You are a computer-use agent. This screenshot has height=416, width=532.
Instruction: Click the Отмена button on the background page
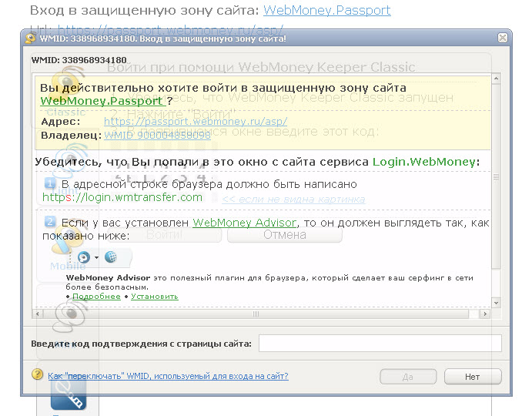285,235
